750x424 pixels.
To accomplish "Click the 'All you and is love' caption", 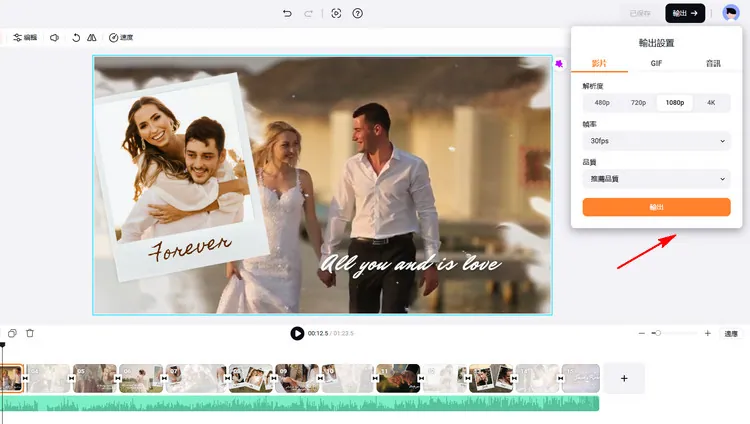I will tap(410, 264).
